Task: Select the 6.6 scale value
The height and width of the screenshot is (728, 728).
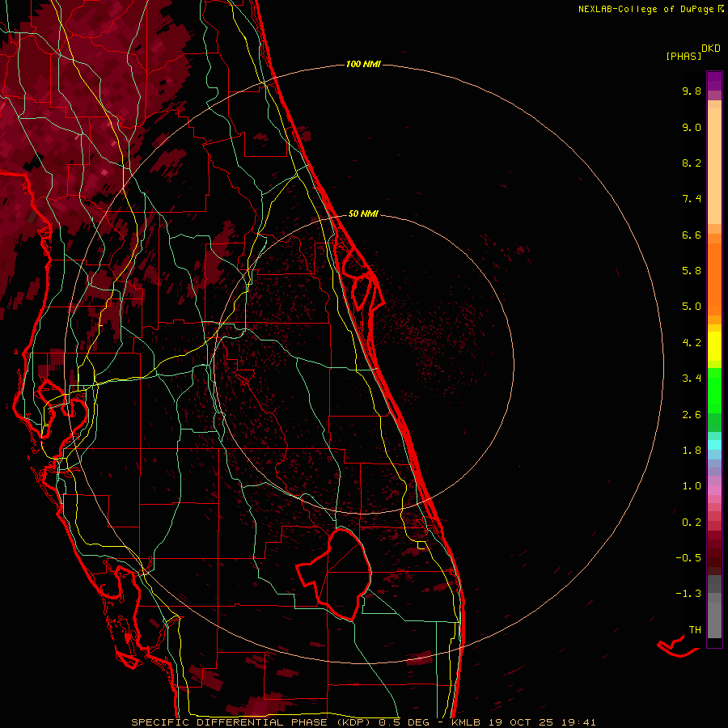Action: (x=692, y=235)
